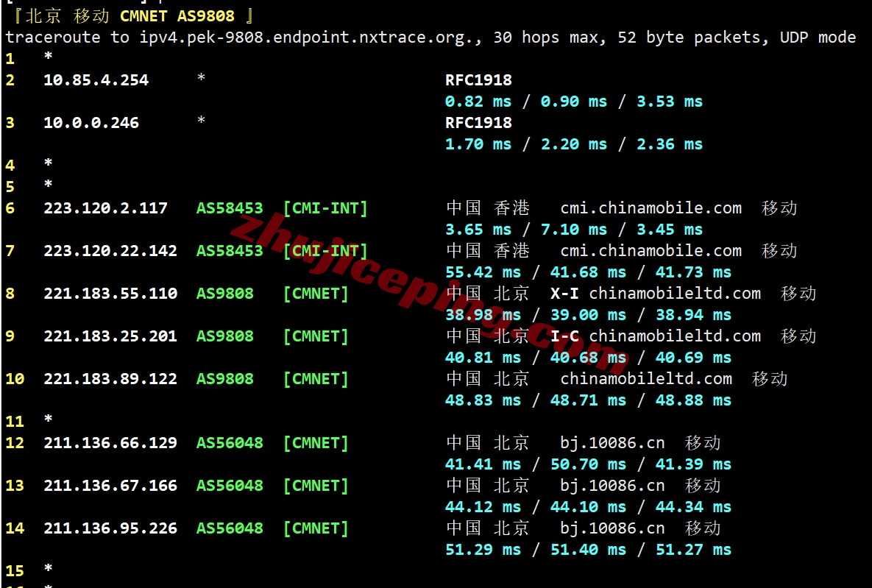The width and height of the screenshot is (872, 588).
Task: Select AS9808 label on hop 9
Action: click(x=224, y=336)
